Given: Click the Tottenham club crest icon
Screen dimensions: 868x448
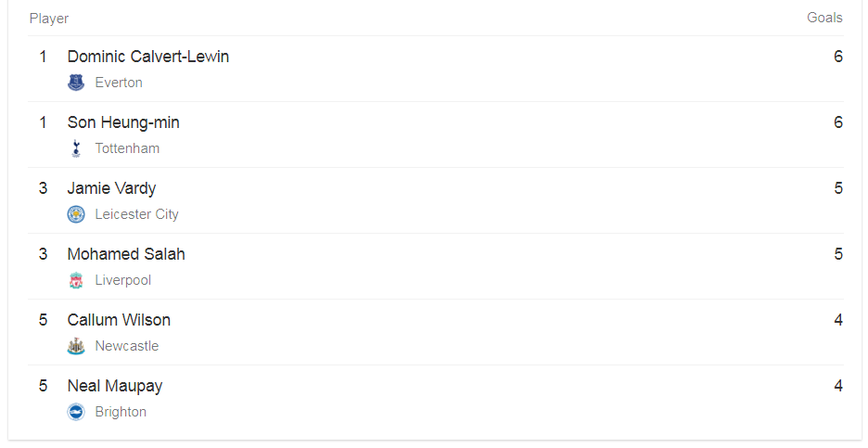Looking at the screenshot, I should point(76,148).
